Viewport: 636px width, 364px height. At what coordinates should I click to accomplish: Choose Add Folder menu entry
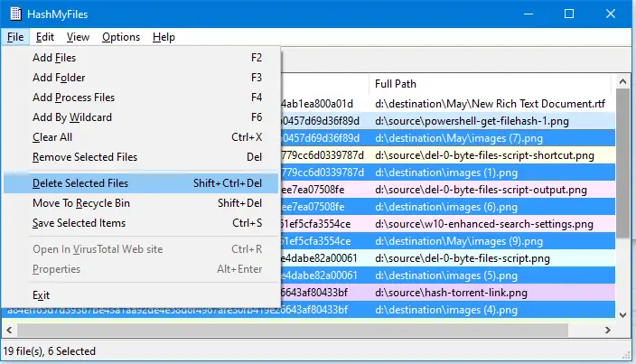pyautogui.click(x=141, y=78)
